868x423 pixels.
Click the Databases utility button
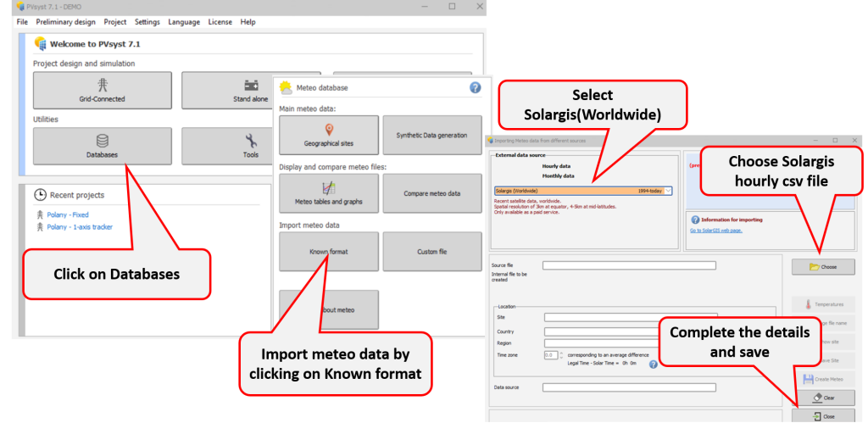point(102,146)
